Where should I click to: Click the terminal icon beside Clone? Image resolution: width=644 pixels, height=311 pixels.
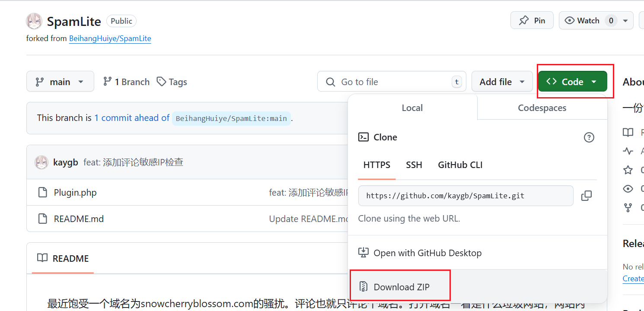pyautogui.click(x=363, y=137)
